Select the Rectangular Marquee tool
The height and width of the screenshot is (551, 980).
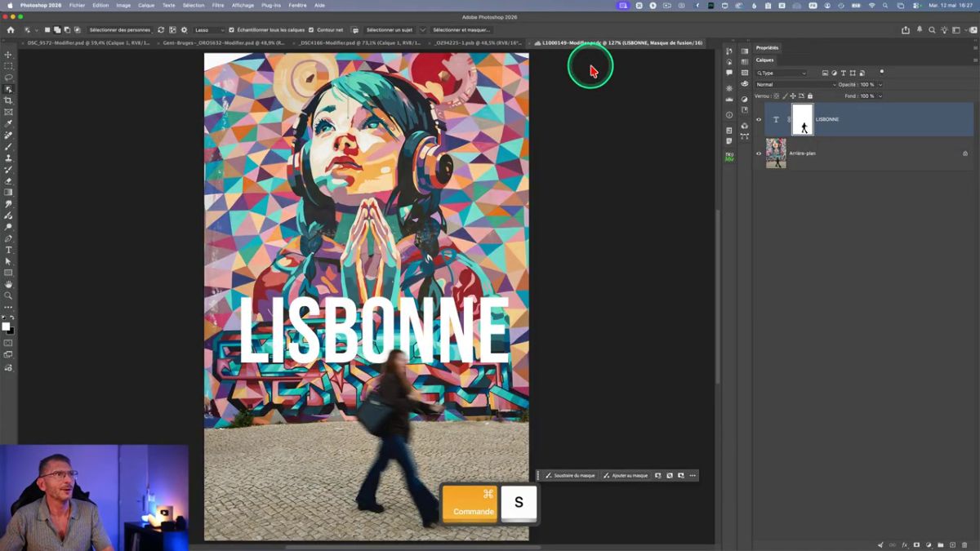point(8,66)
